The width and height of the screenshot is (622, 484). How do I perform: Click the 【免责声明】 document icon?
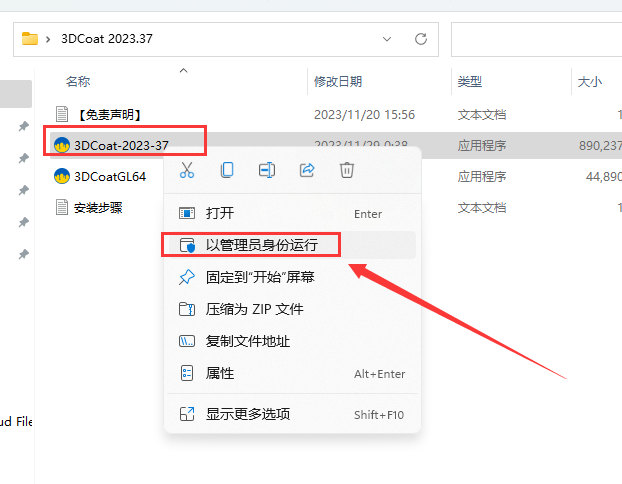(62, 114)
